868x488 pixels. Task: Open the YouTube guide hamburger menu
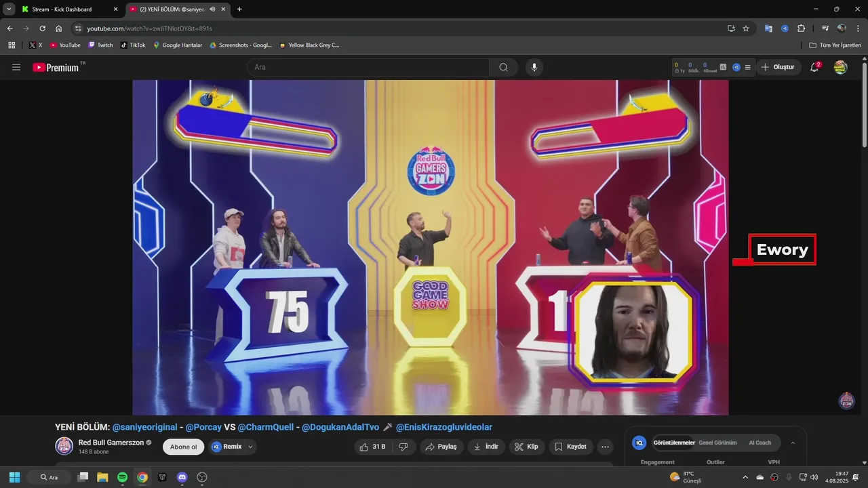(16, 67)
